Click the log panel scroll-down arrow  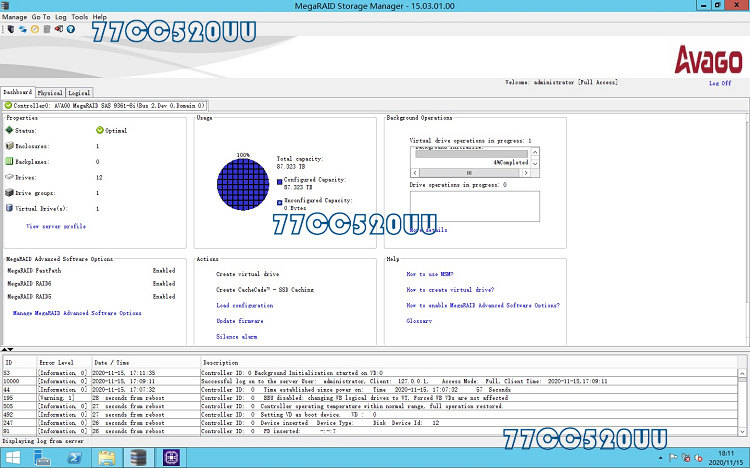[x=742, y=431]
